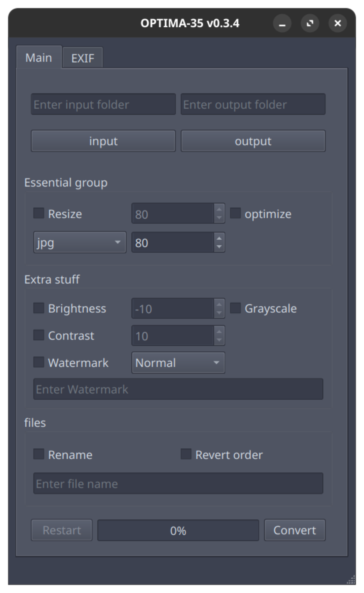Click the 0% progress bar
This screenshot has height=593, width=364.
178,530
